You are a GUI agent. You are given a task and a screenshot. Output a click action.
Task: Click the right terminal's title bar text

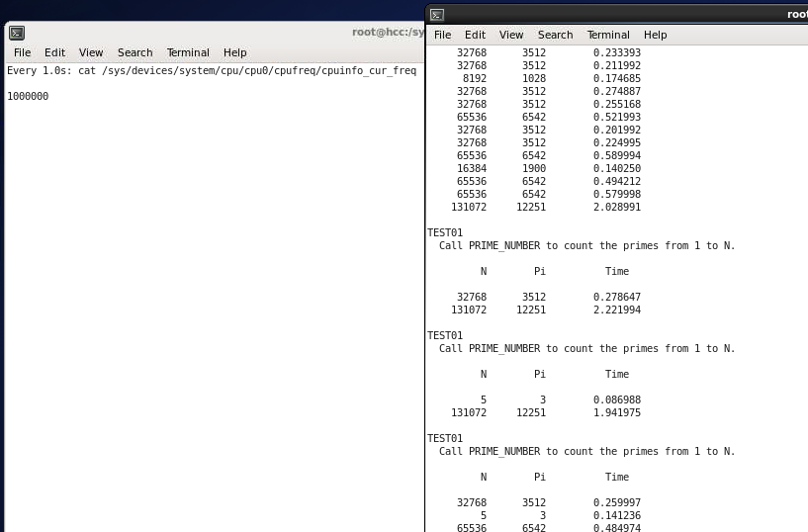(796, 15)
